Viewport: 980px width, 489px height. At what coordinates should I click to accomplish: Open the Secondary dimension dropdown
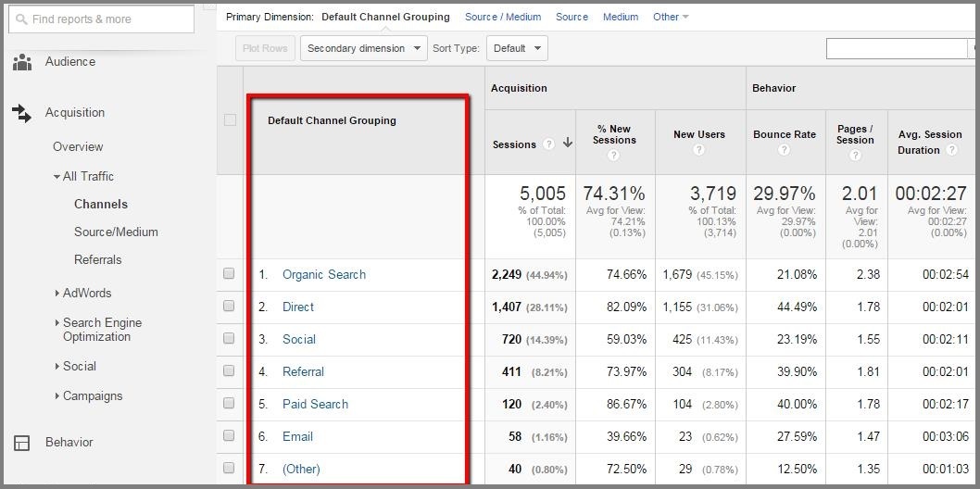(x=364, y=48)
